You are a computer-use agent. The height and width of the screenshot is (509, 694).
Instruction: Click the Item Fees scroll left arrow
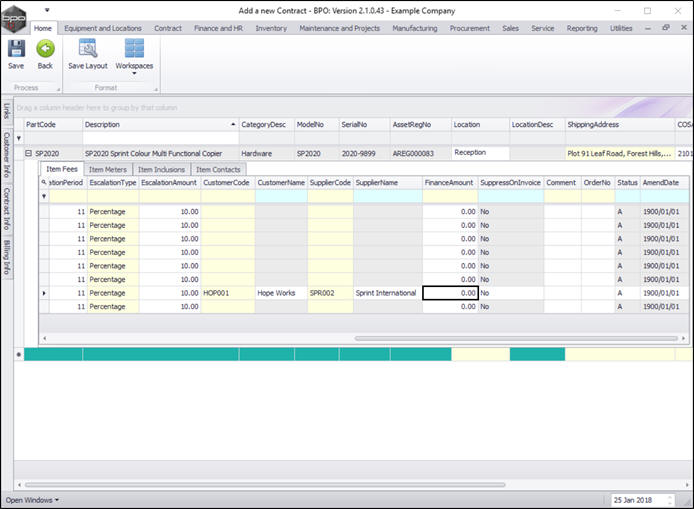[44, 339]
